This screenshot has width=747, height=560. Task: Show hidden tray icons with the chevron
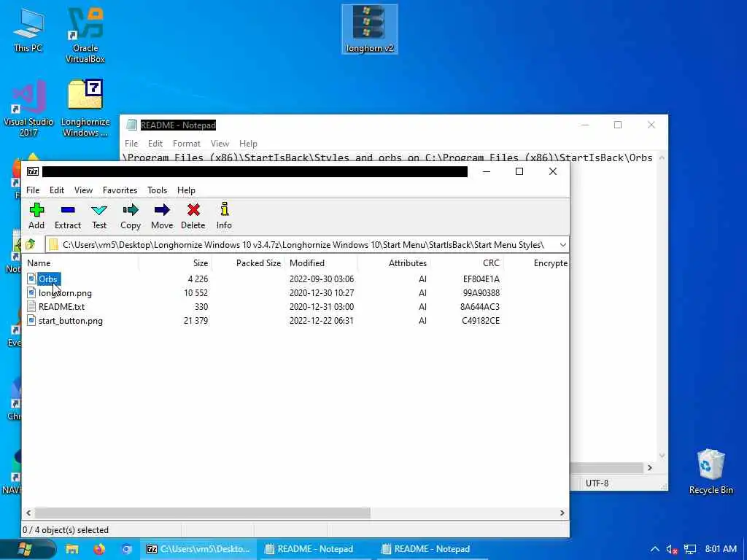pyautogui.click(x=655, y=550)
